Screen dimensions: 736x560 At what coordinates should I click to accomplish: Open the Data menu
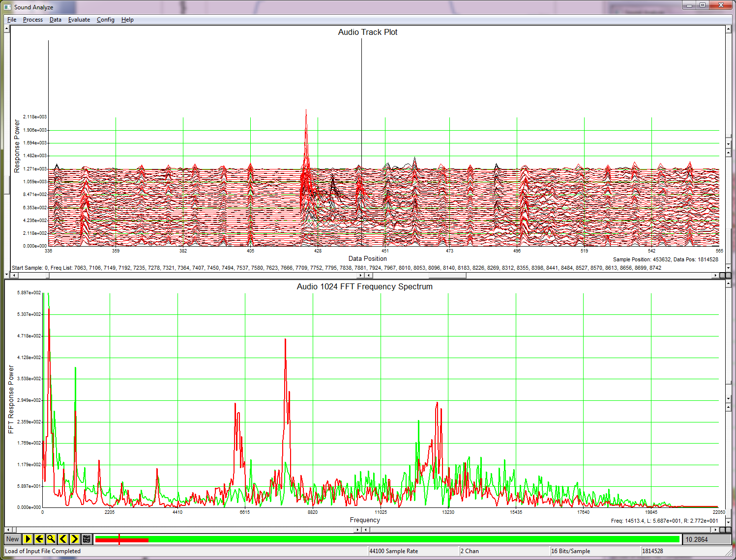point(55,20)
